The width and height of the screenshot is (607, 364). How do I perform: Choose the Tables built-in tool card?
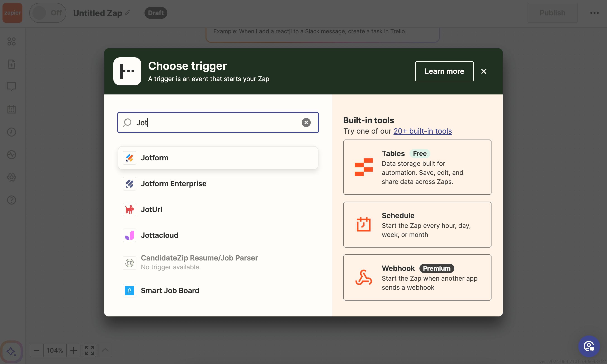(417, 167)
